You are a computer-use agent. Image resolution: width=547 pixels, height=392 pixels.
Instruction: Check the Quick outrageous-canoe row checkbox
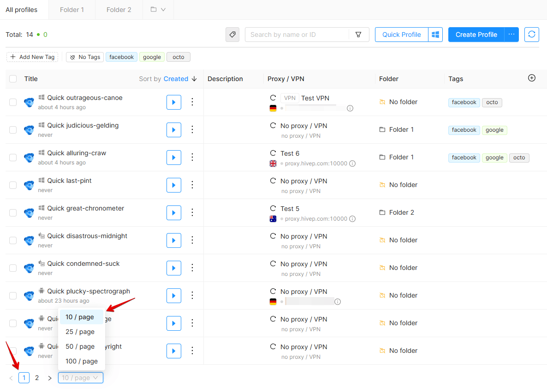tap(13, 102)
